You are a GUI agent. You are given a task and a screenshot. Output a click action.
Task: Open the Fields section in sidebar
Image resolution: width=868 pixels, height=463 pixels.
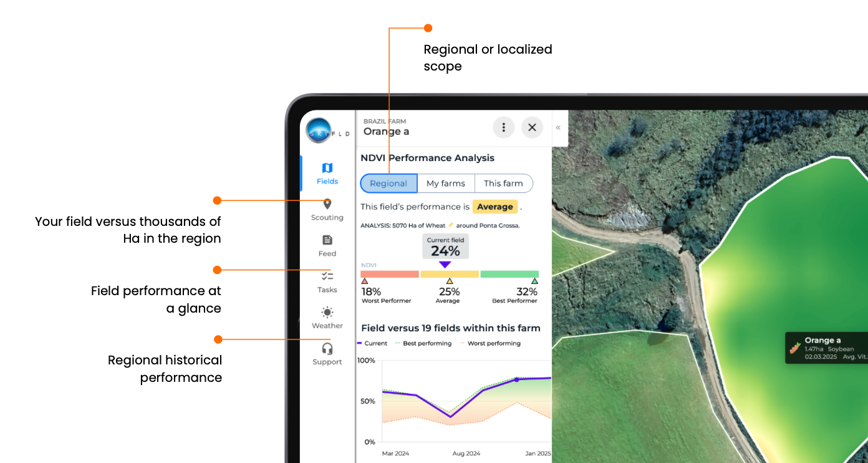(x=327, y=173)
